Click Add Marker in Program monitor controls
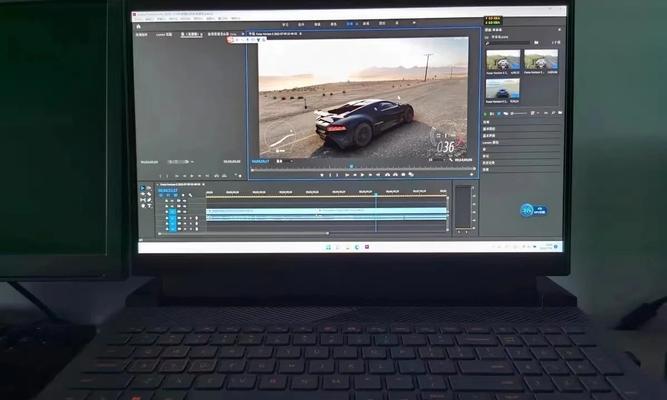This screenshot has width=667, height=400. (322, 175)
